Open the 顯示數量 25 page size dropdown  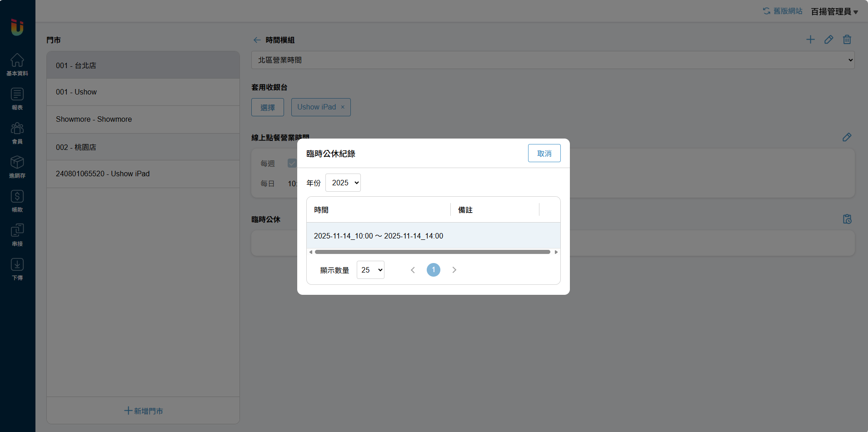tap(370, 270)
